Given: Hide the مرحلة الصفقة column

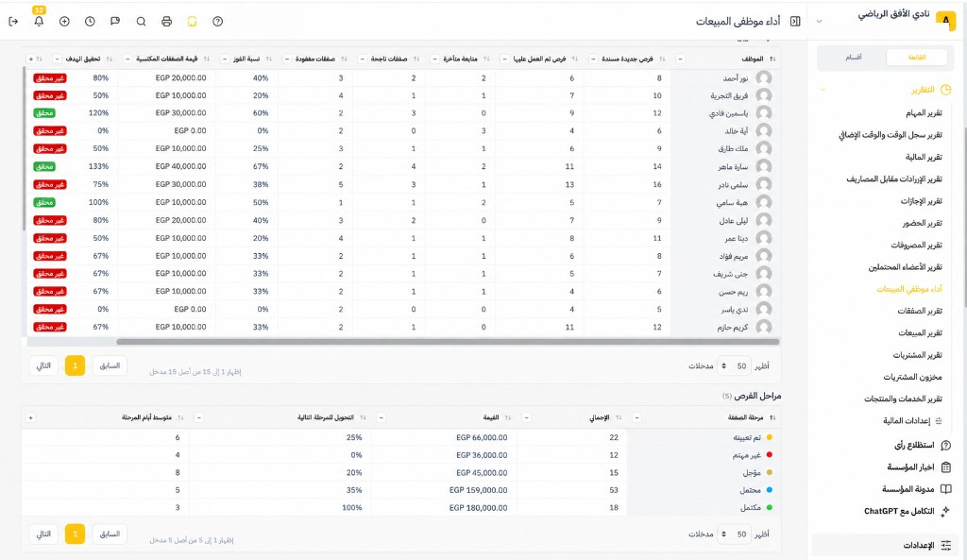Looking at the screenshot, I should pyautogui.click(x=637, y=418).
